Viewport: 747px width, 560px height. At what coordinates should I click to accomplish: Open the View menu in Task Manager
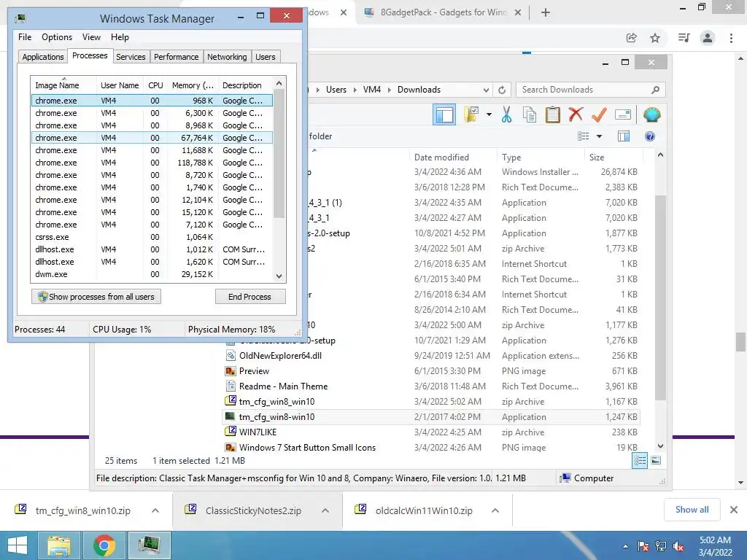91,37
